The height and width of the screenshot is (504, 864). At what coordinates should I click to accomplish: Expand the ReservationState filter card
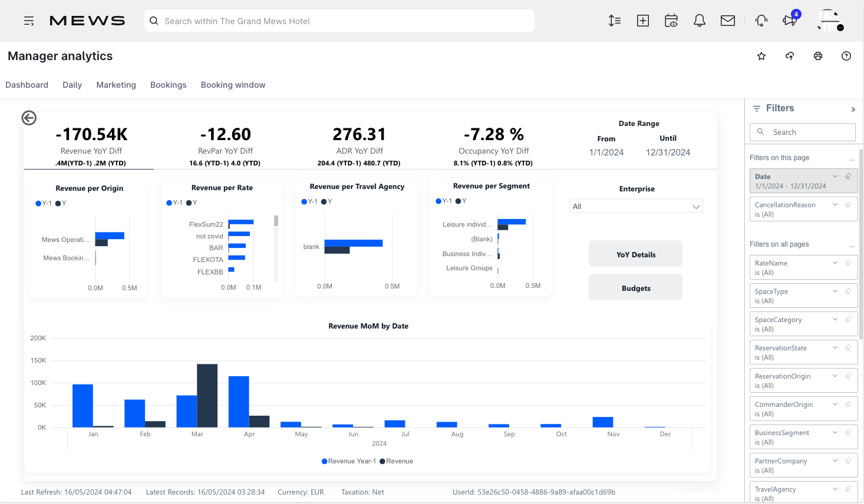click(x=835, y=347)
